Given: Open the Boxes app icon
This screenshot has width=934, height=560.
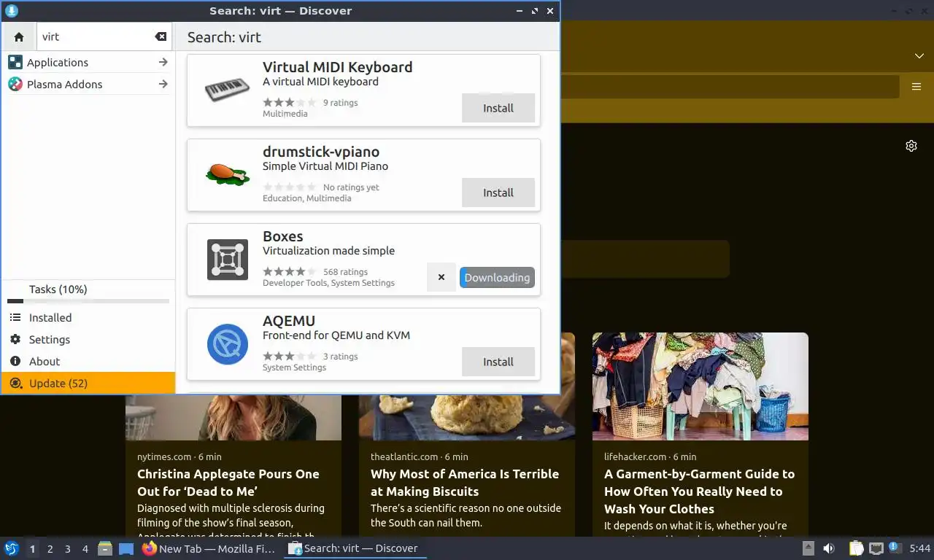Looking at the screenshot, I should pyautogui.click(x=227, y=260).
